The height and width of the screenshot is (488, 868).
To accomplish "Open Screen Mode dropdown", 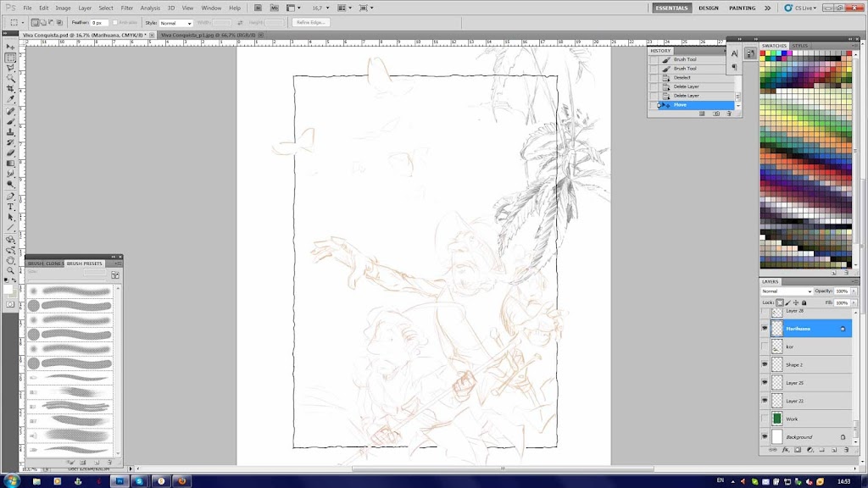I will pyautogui.click(x=366, y=8).
